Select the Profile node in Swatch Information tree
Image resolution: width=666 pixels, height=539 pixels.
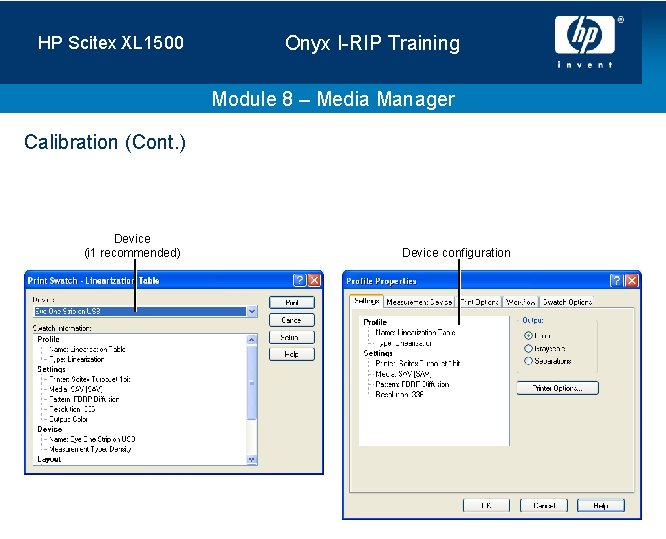coord(48,339)
